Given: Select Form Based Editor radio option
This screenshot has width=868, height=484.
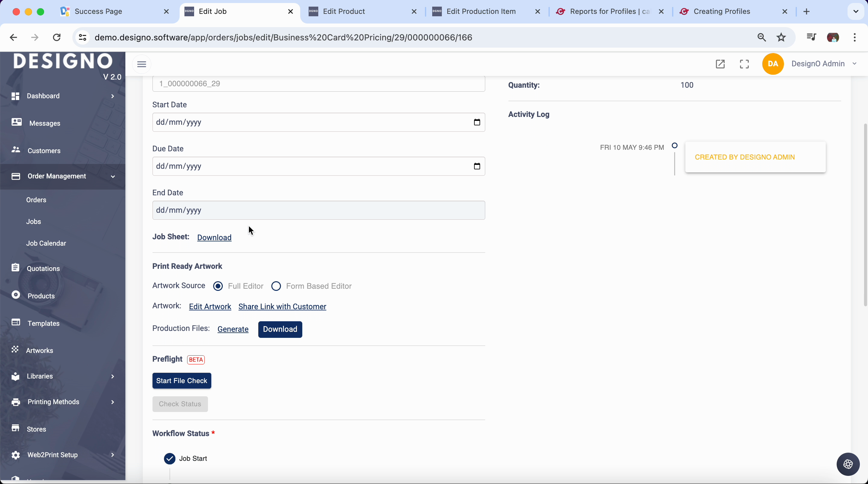Looking at the screenshot, I should (276, 286).
